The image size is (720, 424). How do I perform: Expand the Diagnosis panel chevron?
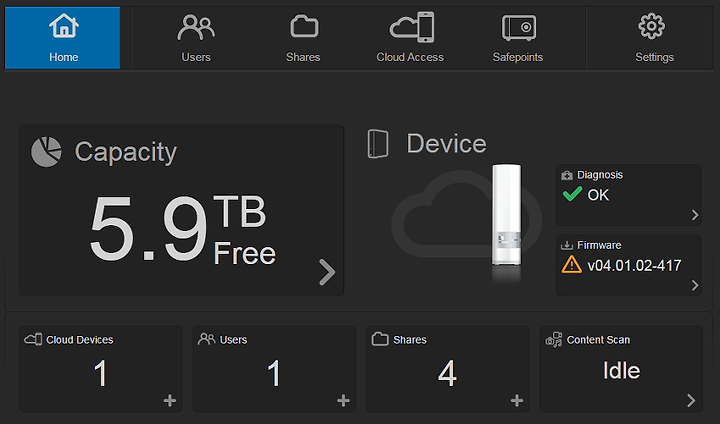[x=695, y=215]
